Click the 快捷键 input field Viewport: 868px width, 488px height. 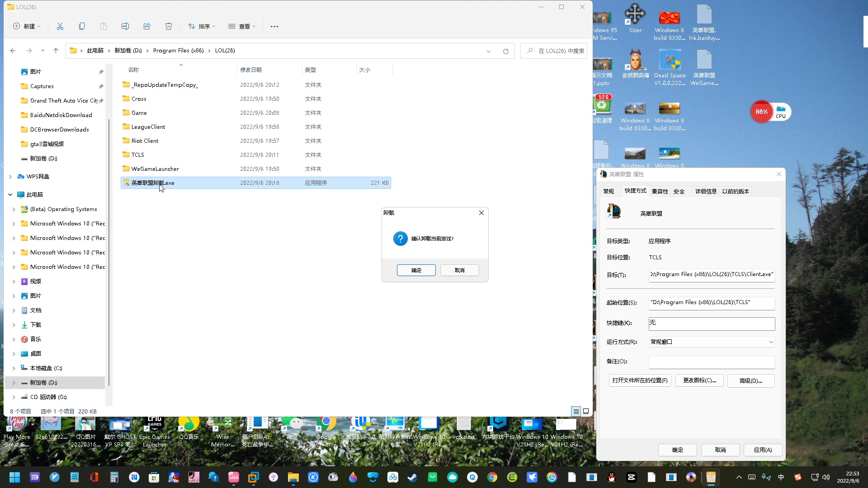712,323
